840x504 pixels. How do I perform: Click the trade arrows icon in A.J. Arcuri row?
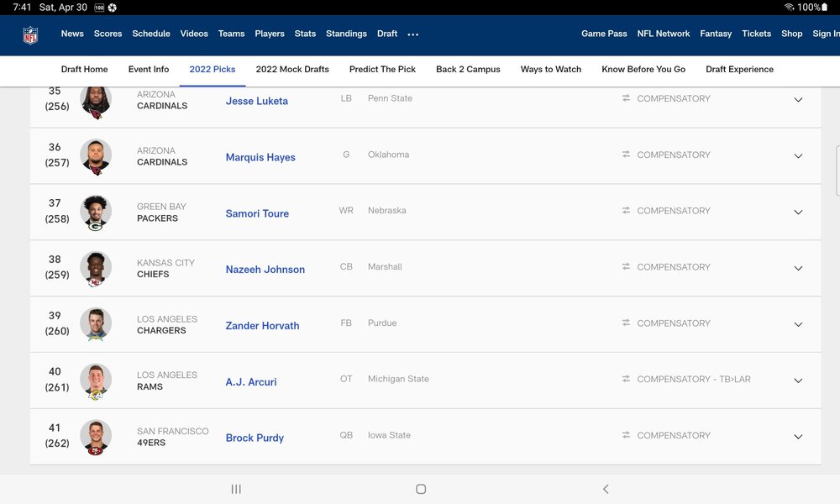(x=626, y=379)
